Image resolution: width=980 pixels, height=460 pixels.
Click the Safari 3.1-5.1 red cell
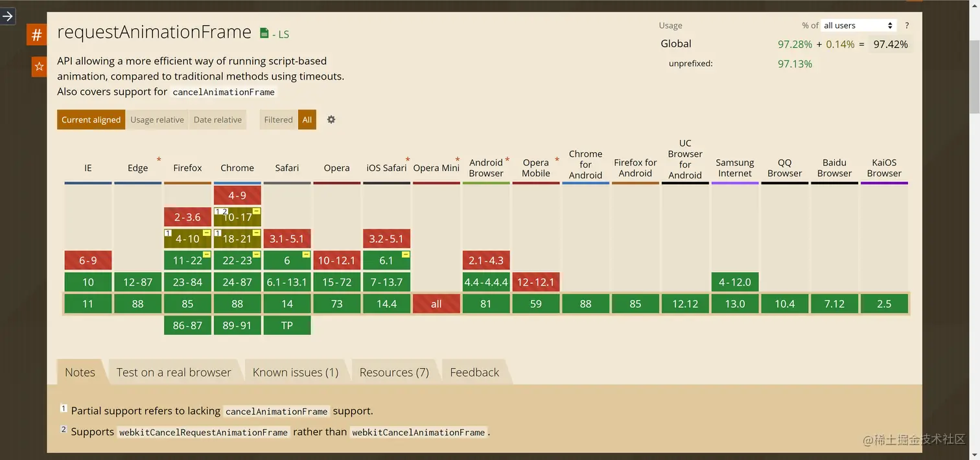[x=287, y=238]
